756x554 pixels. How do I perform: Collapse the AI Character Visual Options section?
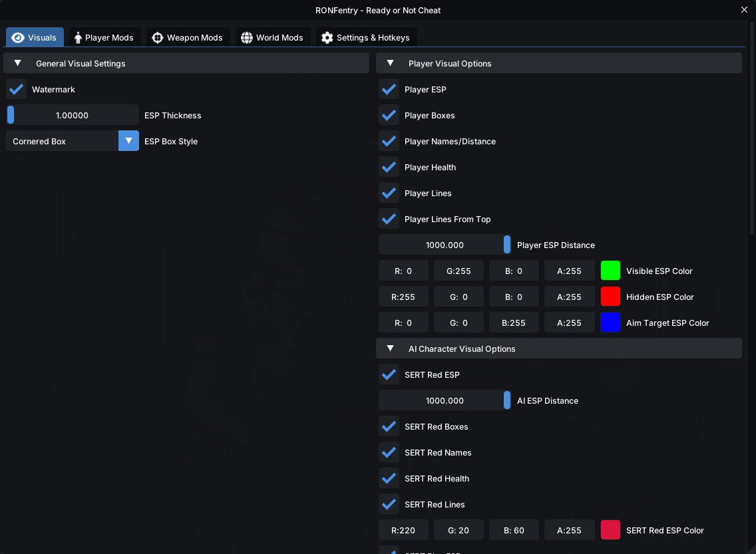pos(559,348)
